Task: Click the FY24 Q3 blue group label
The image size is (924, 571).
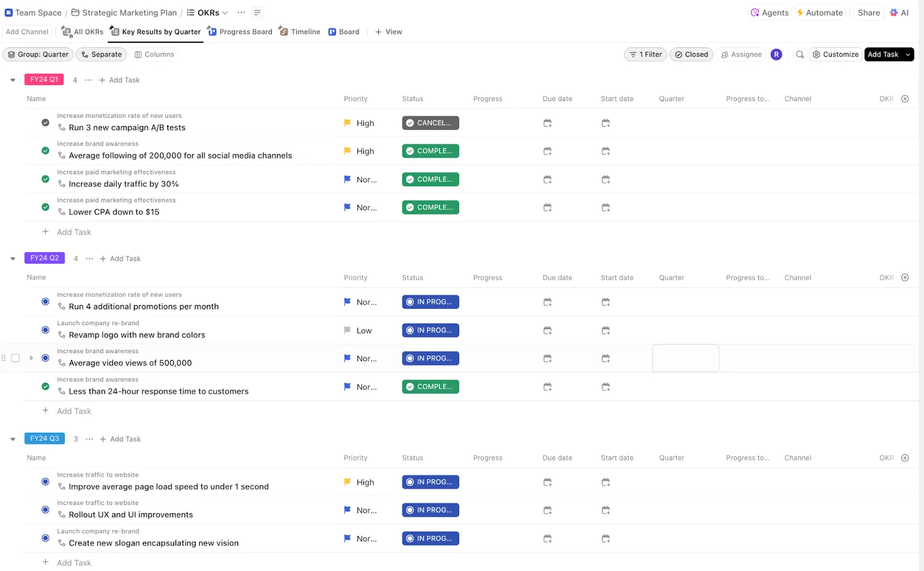Action: [x=44, y=439]
